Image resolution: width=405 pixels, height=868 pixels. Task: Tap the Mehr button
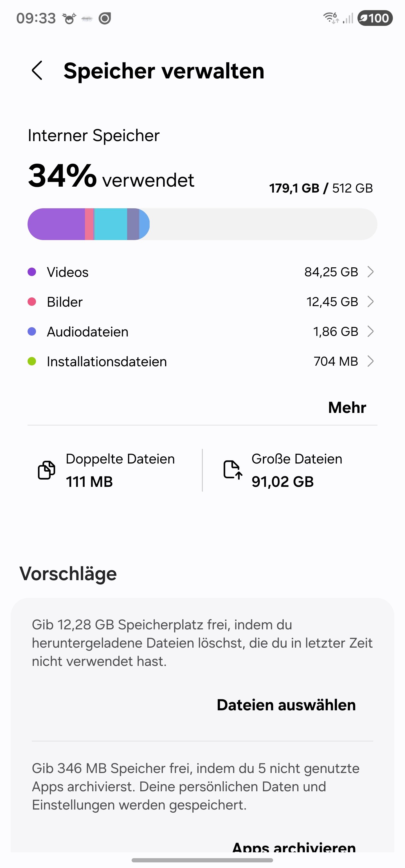347,407
